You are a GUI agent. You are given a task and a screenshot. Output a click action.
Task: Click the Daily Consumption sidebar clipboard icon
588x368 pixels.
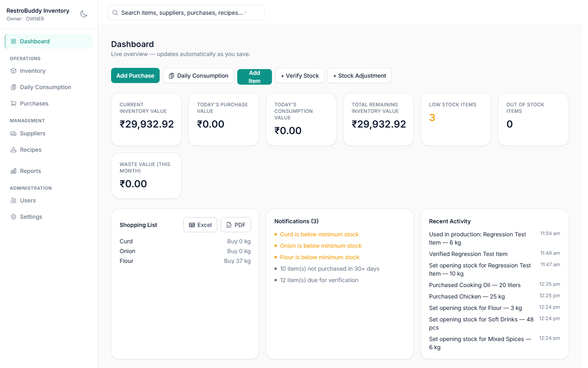pos(13,87)
